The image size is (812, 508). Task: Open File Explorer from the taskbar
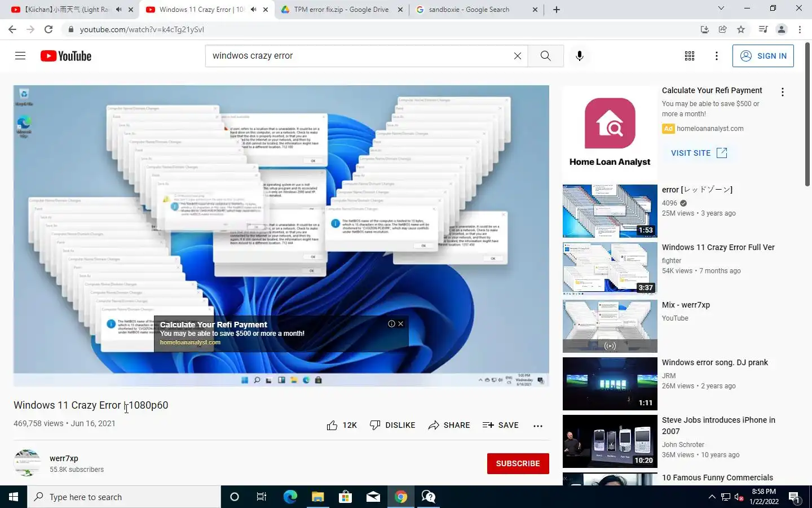(317, 497)
